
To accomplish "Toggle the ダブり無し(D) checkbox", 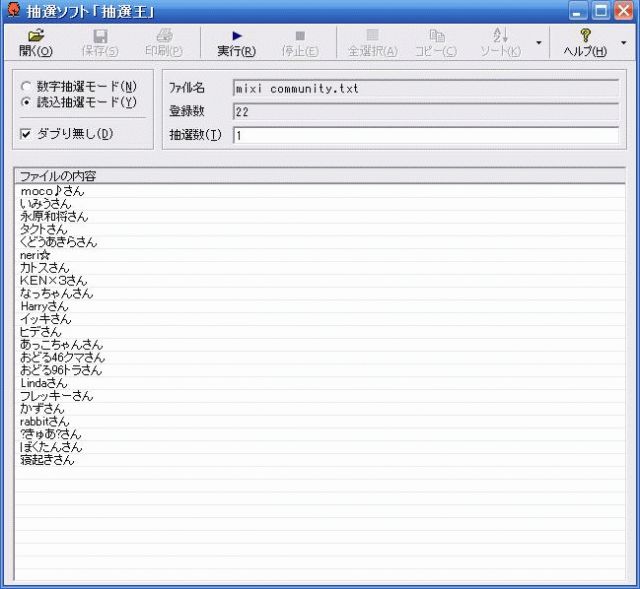I will click(26, 134).
